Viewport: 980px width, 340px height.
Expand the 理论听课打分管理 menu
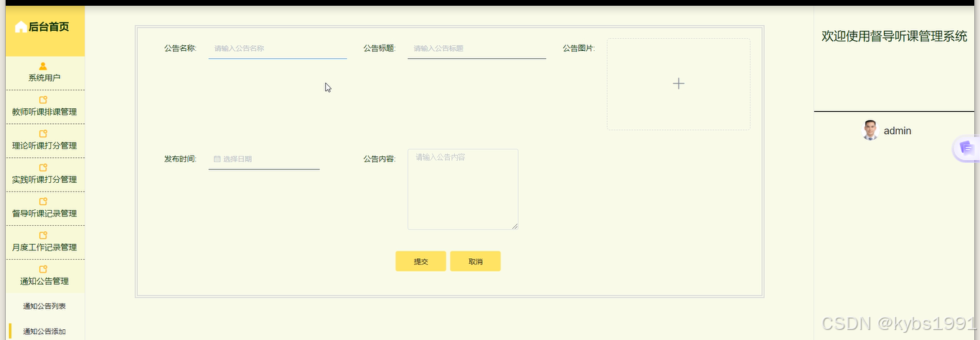tap(44, 141)
